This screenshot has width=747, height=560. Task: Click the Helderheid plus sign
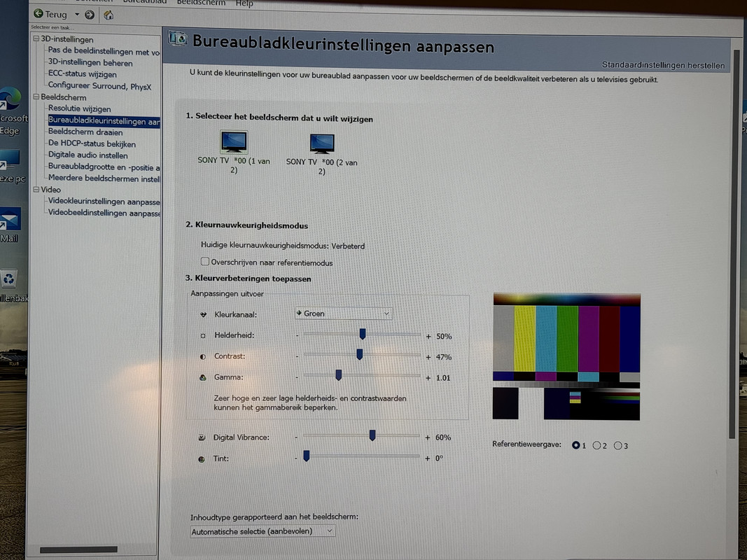pos(428,336)
